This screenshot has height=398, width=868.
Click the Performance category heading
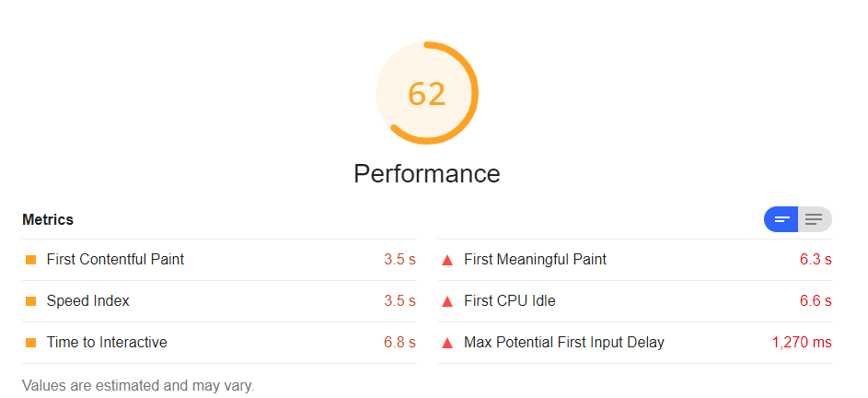click(x=427, y=173)
